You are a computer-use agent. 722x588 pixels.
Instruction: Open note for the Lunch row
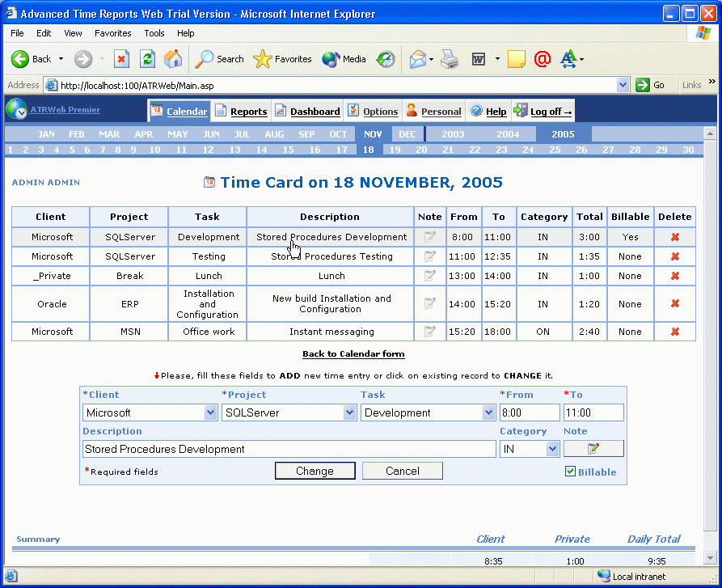tap(429, 276)
